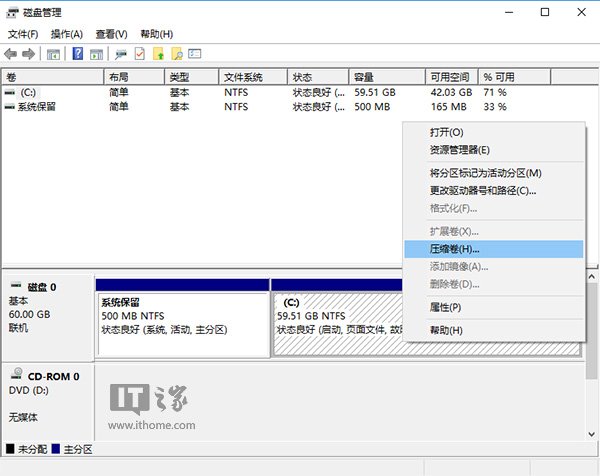Open the blue Help question-mark icon
This screenshot has height=476, width=600.
point(78,54)
